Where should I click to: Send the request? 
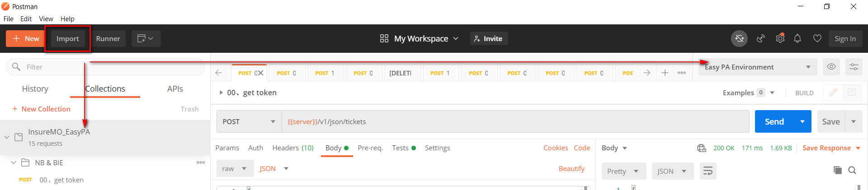(774, 121)
